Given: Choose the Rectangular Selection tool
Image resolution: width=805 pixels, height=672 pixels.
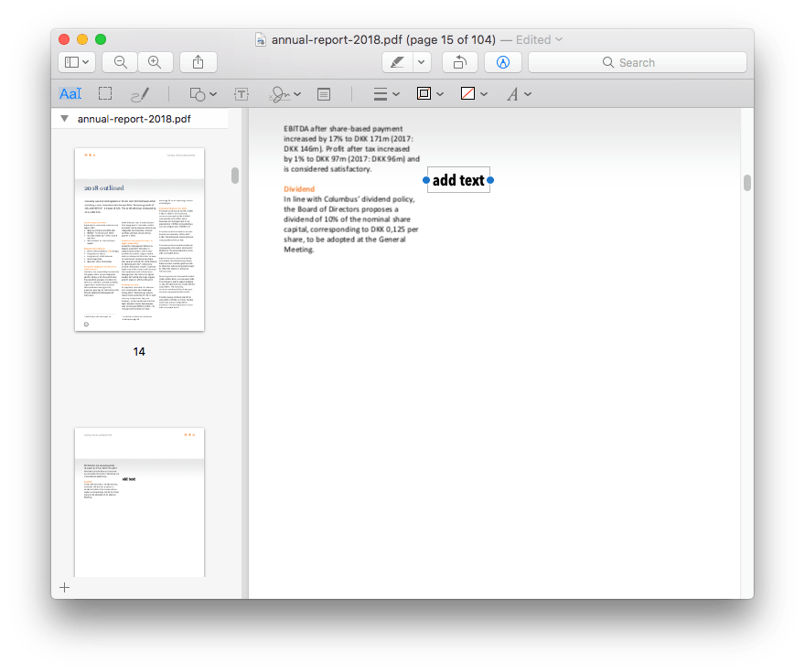Looking at the screenshot, I should click(x=105, y=94).
